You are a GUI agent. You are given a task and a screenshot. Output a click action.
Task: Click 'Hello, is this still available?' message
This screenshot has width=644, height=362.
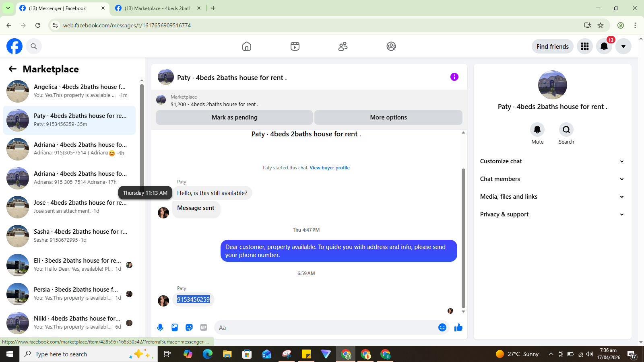coord(212,193)
